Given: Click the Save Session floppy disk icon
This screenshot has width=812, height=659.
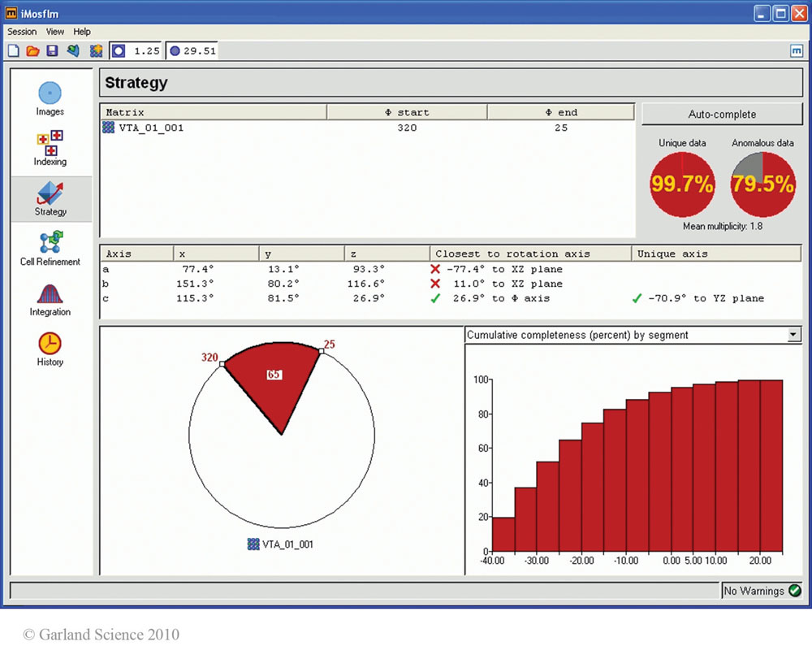Looking at the screenshot, I should pos(52,51).
